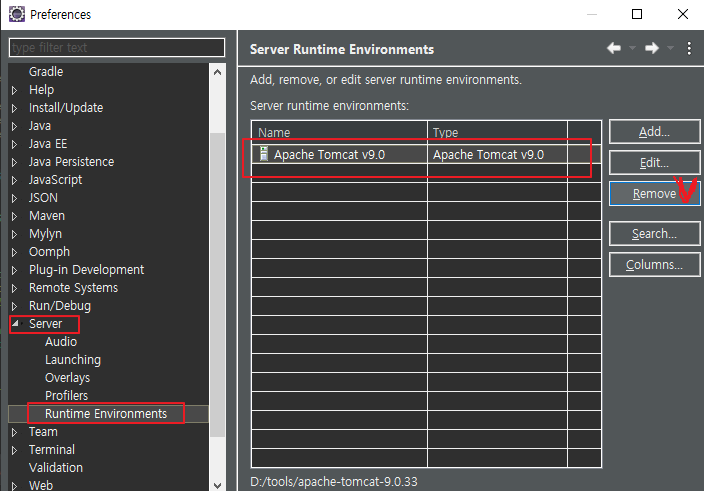Click the Edit... button
Image resolution: width=704 pixels, height=491 pixels.
click(x=654, y=162)
